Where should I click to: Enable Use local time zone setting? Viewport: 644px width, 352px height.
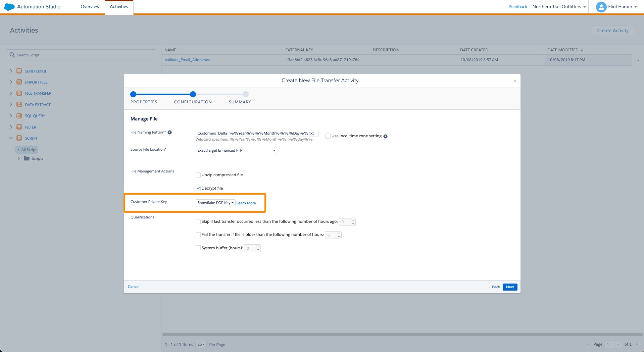tap(328, 136)
